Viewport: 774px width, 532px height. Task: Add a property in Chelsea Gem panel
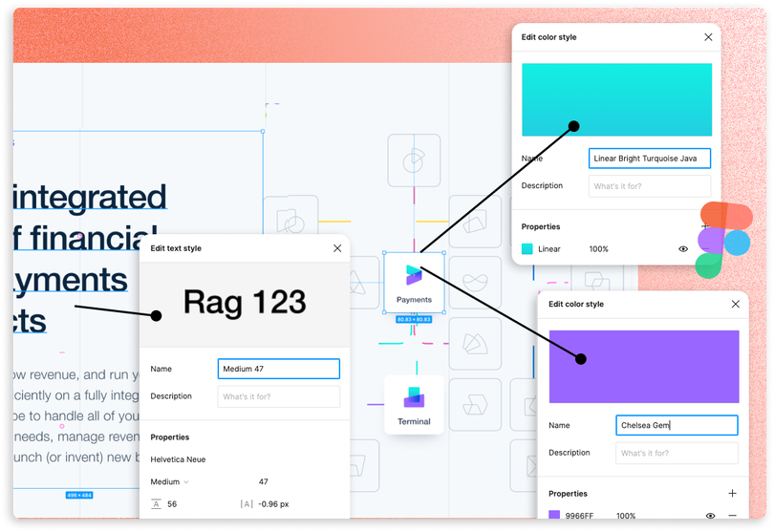(732, 493)
